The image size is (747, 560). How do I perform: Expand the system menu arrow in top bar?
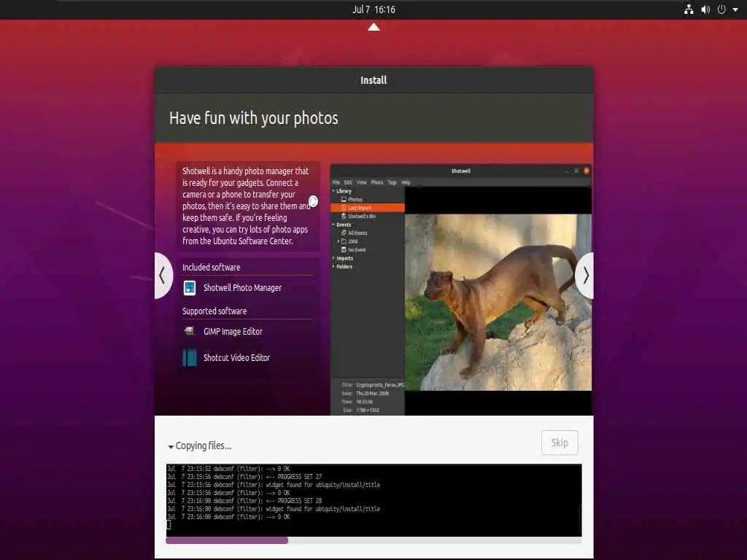[735, 9]
